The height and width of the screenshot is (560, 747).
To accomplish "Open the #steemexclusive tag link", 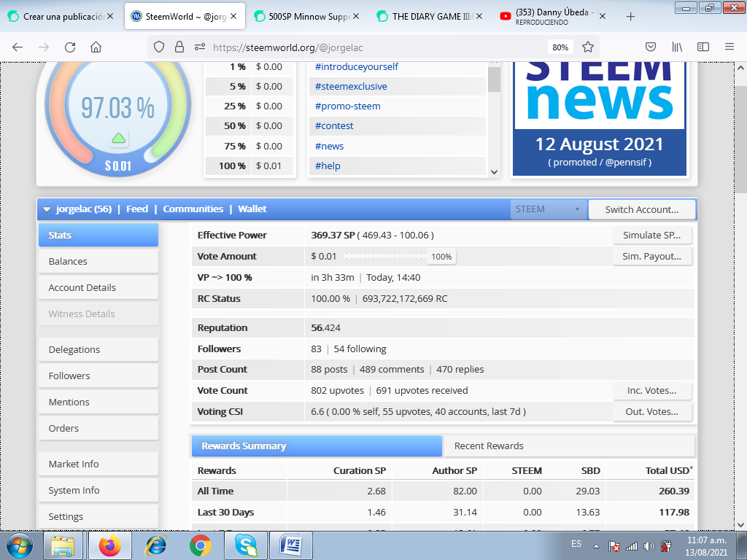I will pyautogui.click(x=351, y=87).
